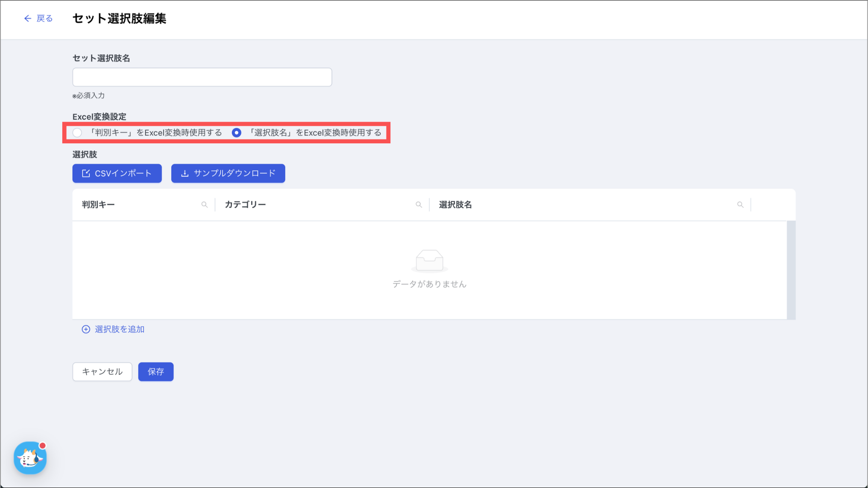Focus the セット選択肢名 text field
The image size is (868, 488).
point(202,77)
